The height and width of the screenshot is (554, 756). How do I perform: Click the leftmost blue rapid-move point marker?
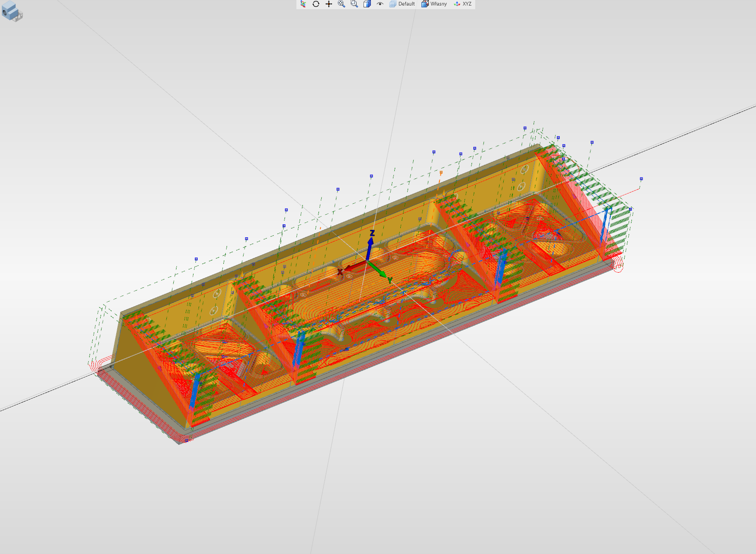click(196, 259)
